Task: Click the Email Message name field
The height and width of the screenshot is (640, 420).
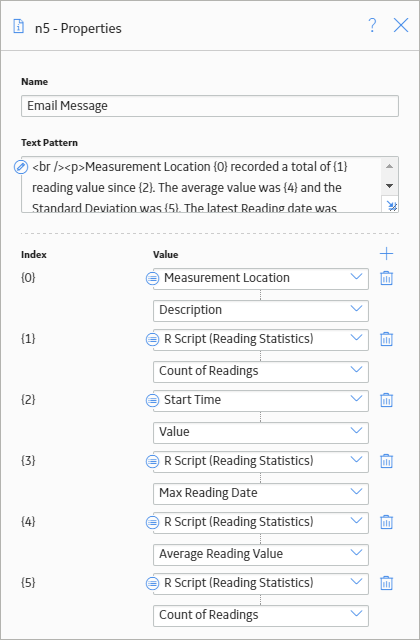Action: pyautogui.click(x=210, y=106)
